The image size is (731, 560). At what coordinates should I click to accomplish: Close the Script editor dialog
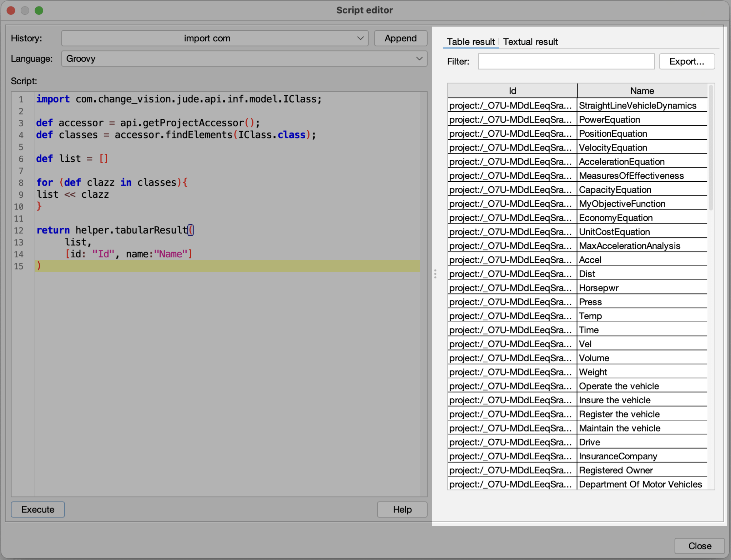coord(699,546)
